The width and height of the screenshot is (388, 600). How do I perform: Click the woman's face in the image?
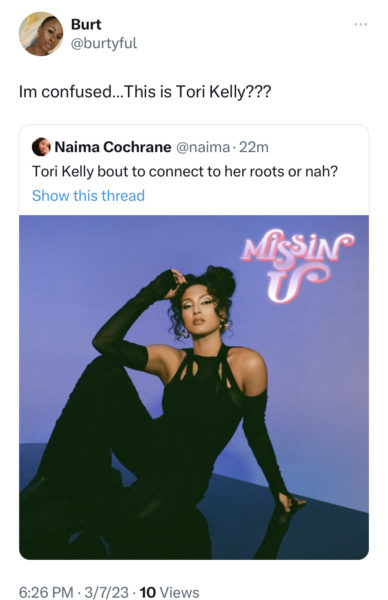point(201,308)
